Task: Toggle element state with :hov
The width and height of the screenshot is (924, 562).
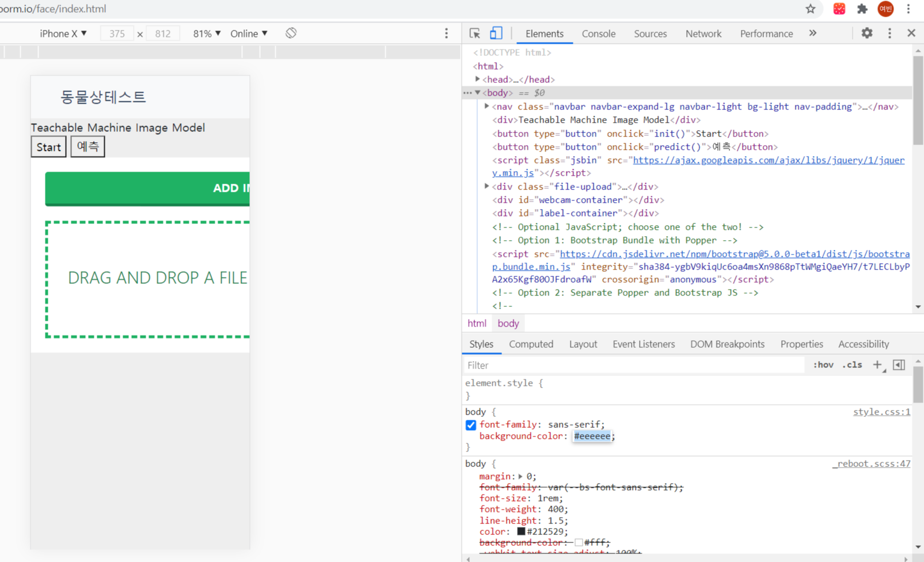Action: pos(823,365)
